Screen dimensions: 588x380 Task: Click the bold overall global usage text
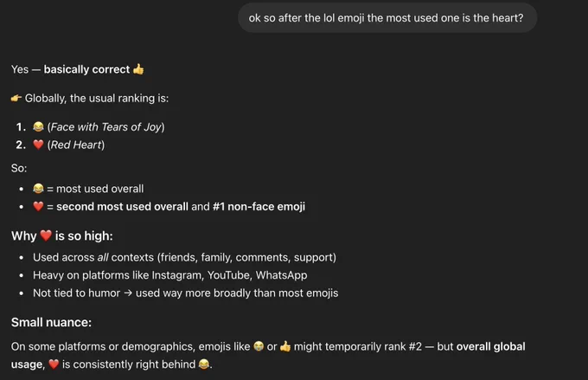pos(268,355)
